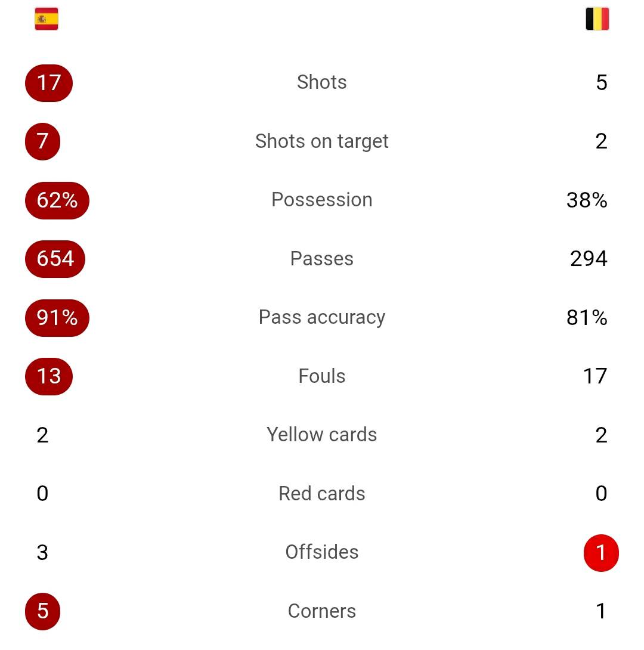Click Belgium's 294 passes value
The width and height of the screenshot is (644, 650).
(x=589, y=259)
